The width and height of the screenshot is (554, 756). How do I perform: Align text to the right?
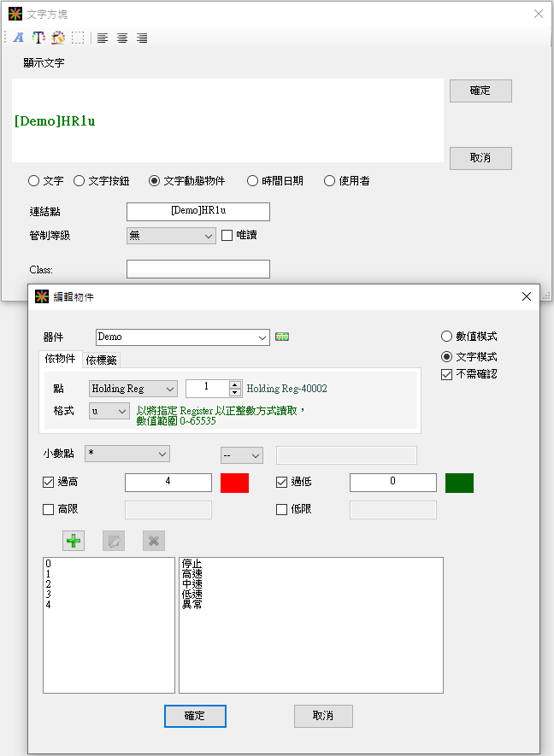click(142, 38)
